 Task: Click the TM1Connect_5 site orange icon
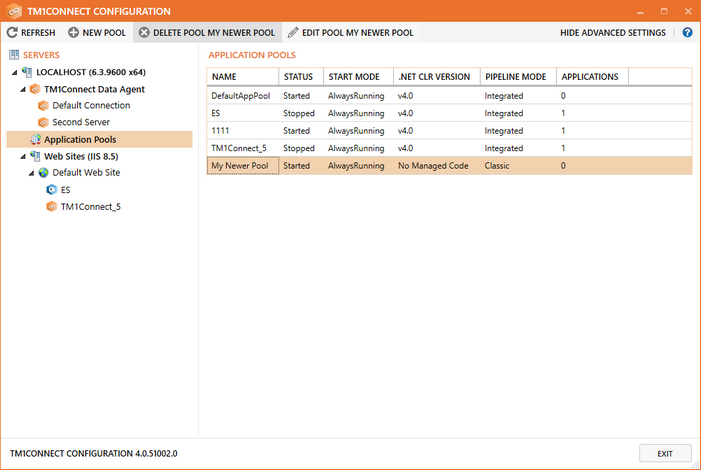tap(52, 206)
